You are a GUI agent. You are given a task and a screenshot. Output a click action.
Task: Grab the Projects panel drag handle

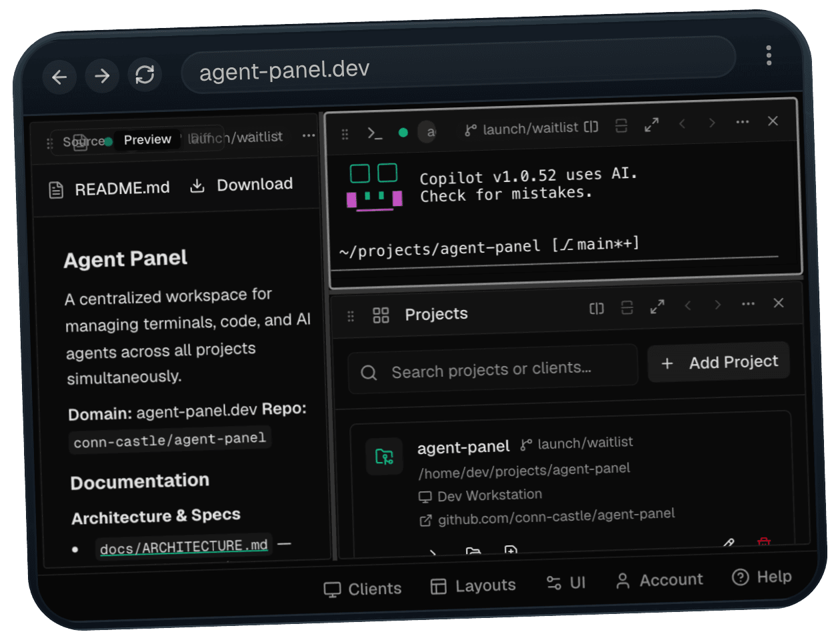[351, 316]
